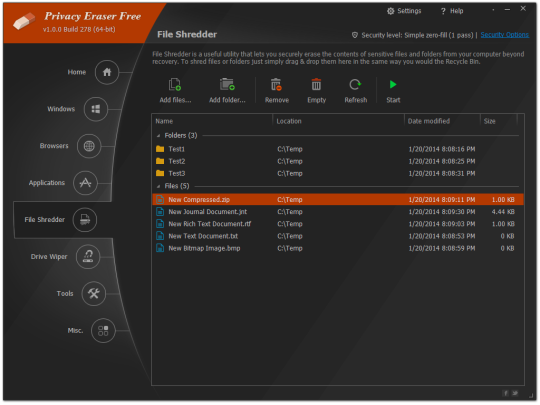Open the Security Options link
The width and height of the screenshot is (540, 405).
point(505,35)
